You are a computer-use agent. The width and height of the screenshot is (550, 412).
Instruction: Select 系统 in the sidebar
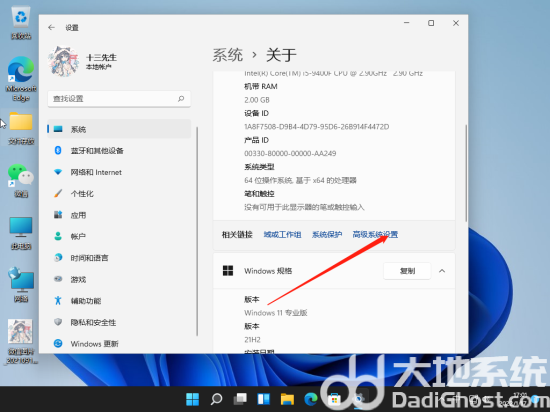[x=119, y=129]
